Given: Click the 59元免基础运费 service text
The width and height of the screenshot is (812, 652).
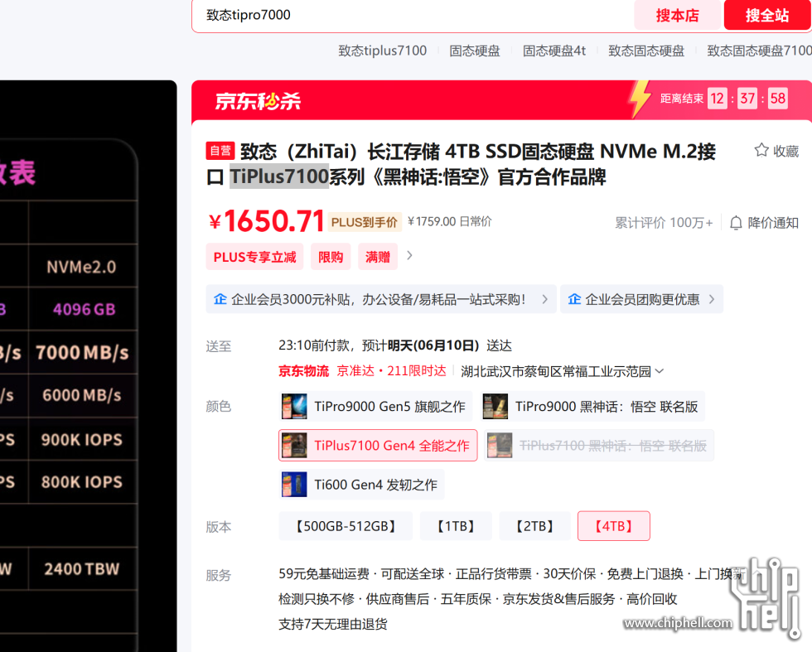Looking at the screenshot, I should [x=324, y=574].
